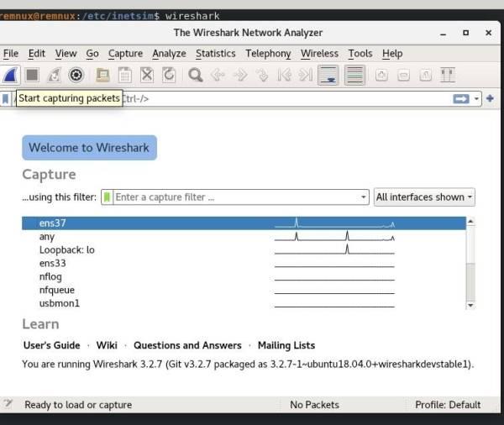Click the restart capture icon
The image size is (504, 425).
55,76
